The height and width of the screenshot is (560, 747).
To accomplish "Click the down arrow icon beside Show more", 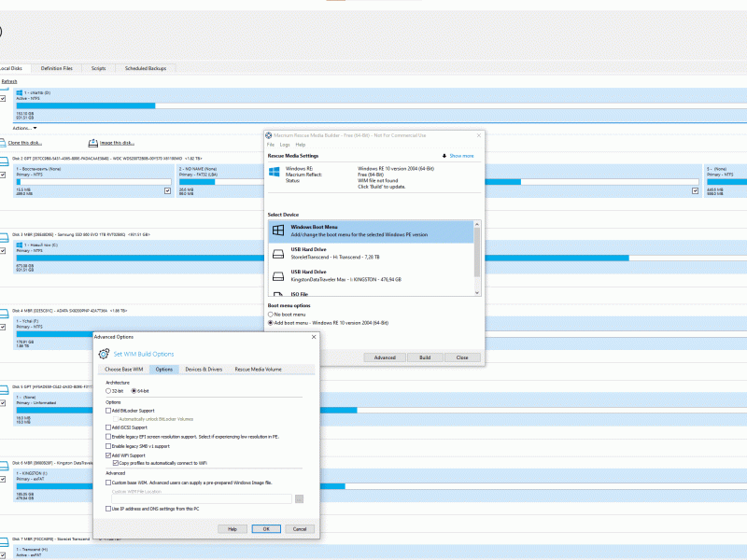I will click(444, 156).
